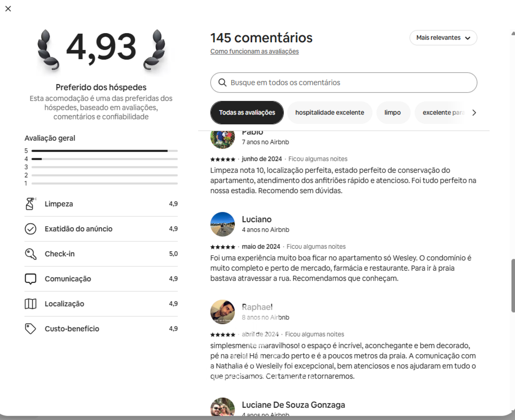Open the Como funcionam as avaliações link
This screenshot has width=515, height=420.
[254, 52]
